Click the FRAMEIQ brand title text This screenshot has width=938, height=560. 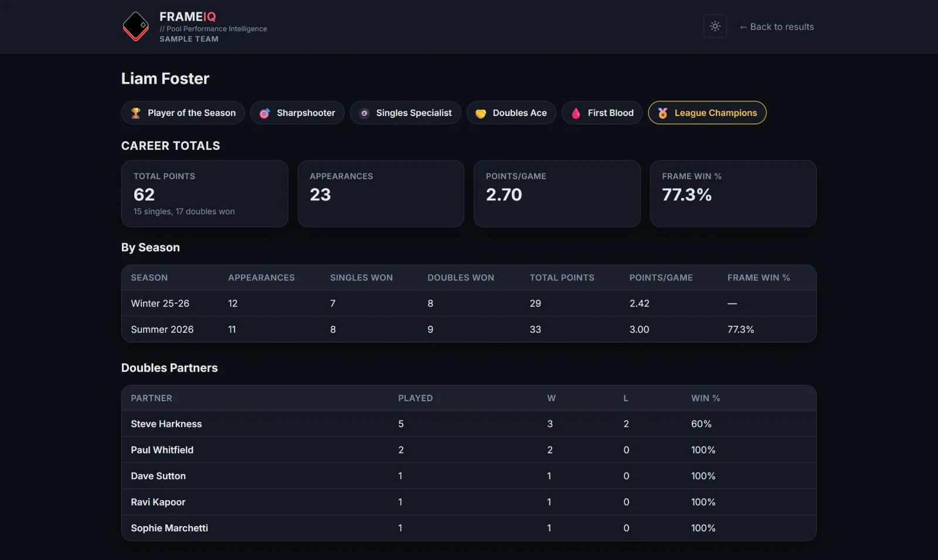[x=188, y=17]
